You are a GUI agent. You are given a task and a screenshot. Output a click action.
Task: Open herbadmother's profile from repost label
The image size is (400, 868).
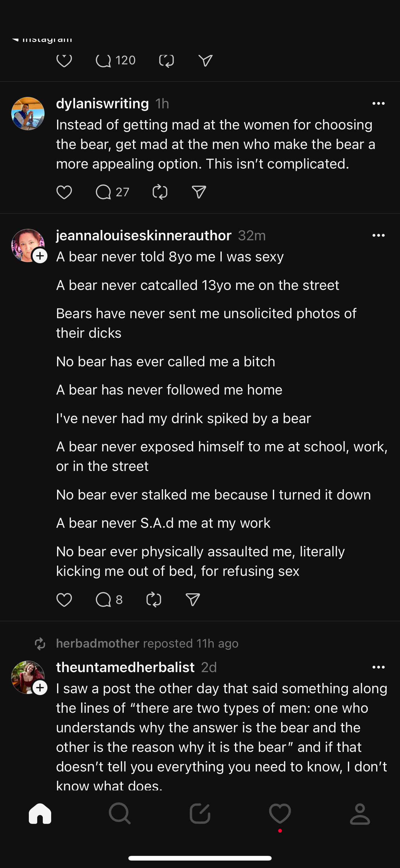click(x=98, y=644)
